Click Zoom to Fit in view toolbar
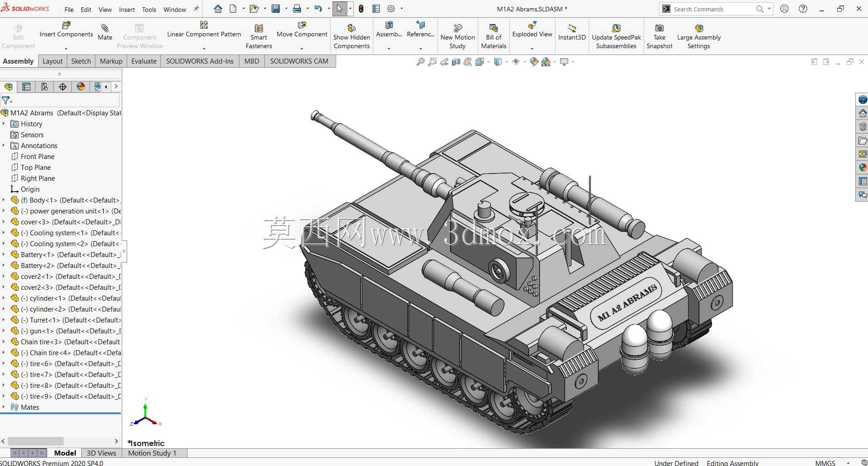Viewport: 868px width, 466px height. [421, 62]
